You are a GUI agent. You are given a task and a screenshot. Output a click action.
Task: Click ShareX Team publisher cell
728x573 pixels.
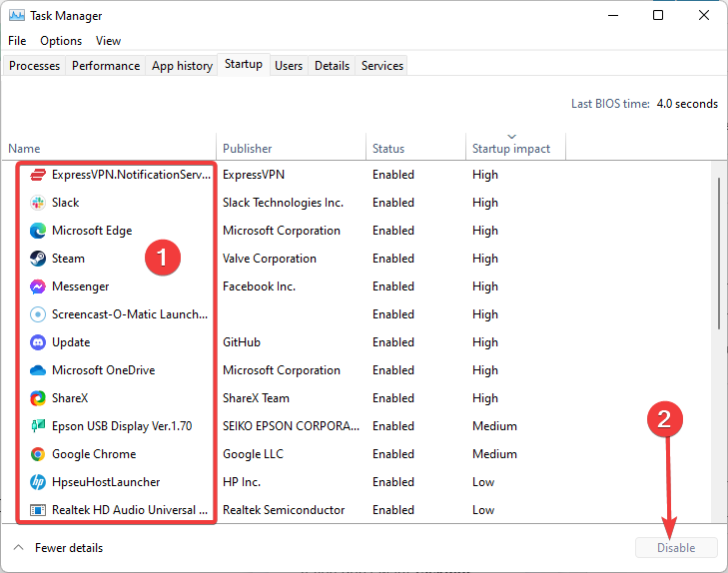(256, 398)
